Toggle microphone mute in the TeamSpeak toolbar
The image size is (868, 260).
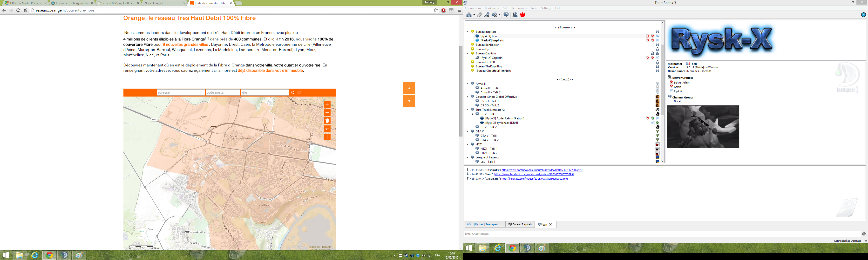[487, 15]
